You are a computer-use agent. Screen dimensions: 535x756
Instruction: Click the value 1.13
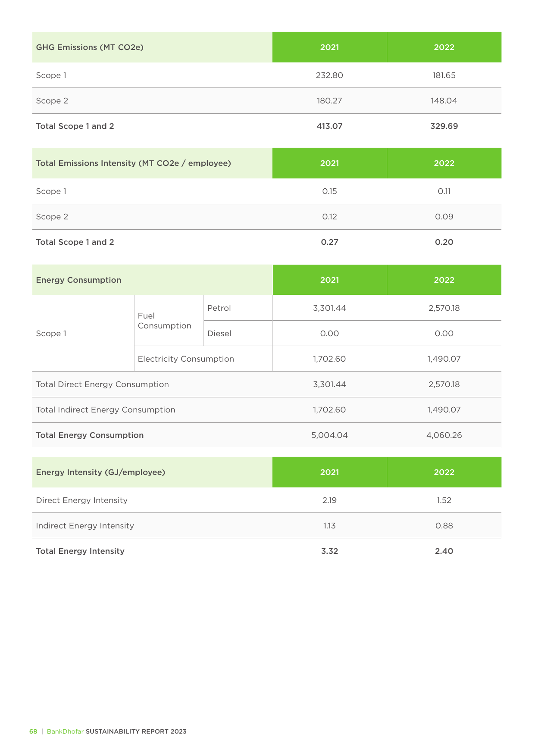pyautogui.click(x=329, y=526)
